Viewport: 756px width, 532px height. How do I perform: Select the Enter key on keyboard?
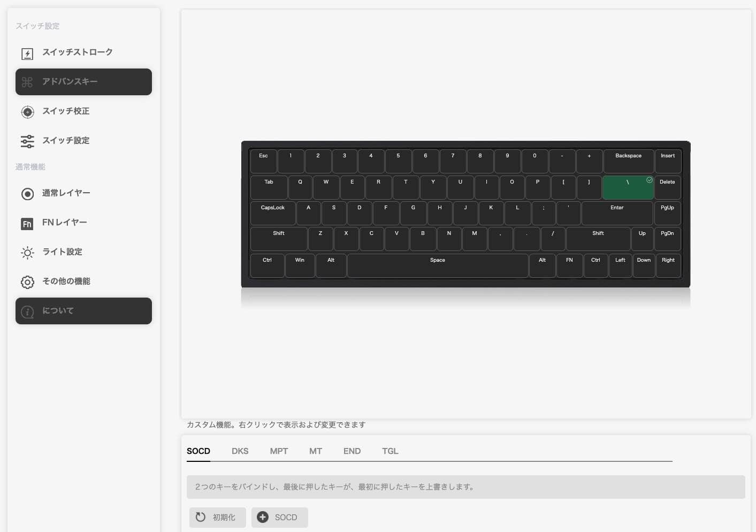click(617, 213)
